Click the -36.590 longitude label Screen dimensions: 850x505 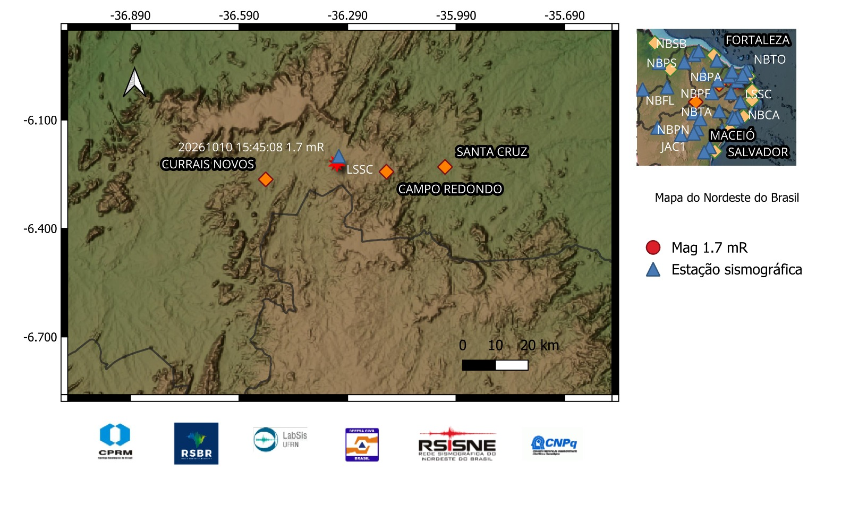[239, 16]
